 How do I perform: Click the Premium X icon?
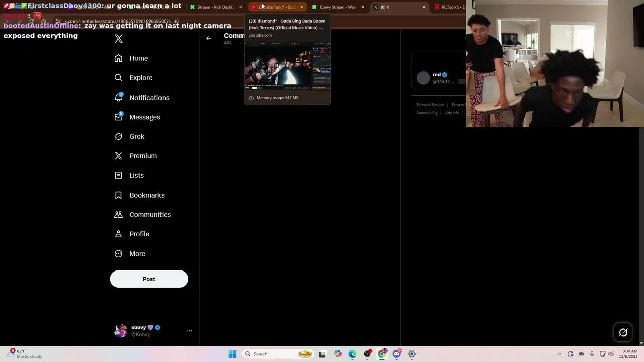point(118,156)
